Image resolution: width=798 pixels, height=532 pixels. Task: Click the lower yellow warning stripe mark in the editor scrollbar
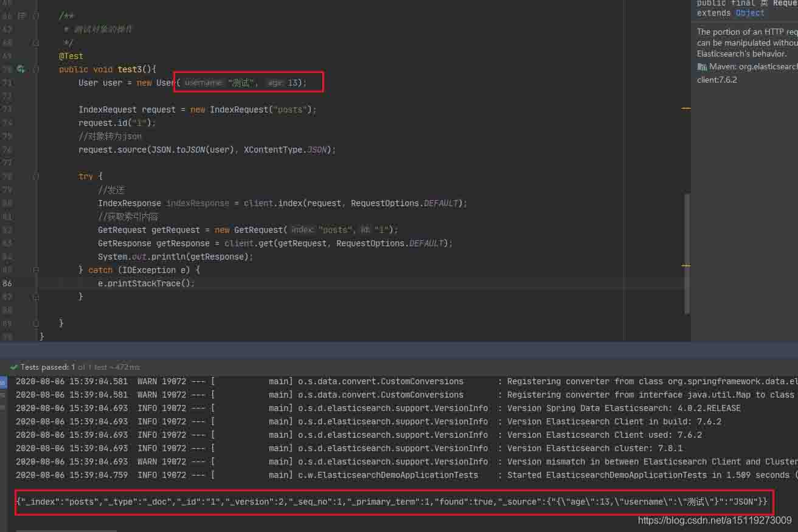[x=685, y=266]
